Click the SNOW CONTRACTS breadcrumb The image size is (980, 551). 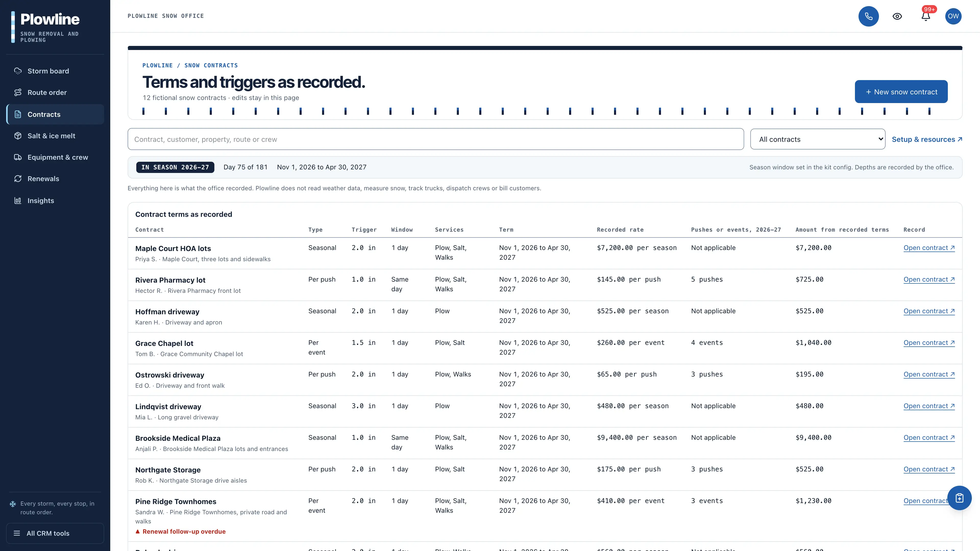click(211, 65)
